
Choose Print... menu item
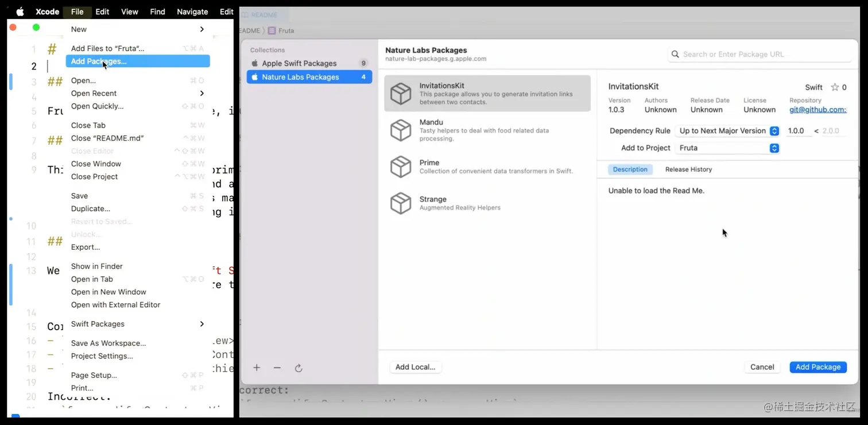click(138, 388)
